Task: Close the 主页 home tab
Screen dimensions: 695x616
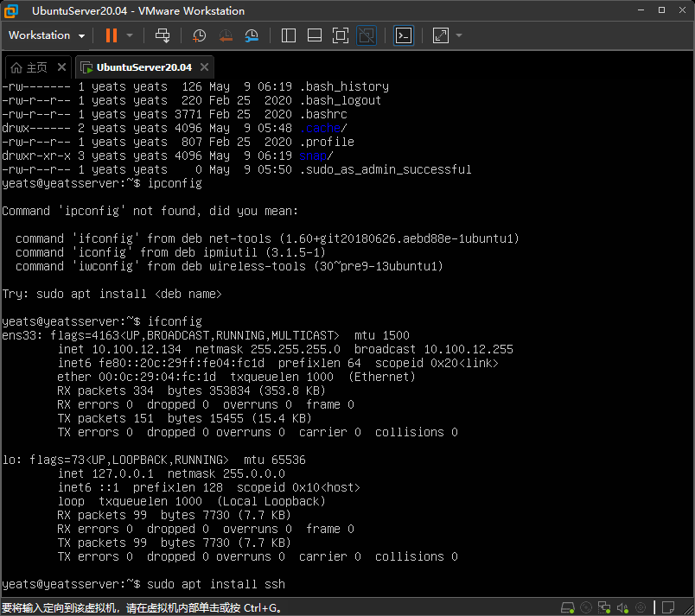Action: (x=61, y=67)
